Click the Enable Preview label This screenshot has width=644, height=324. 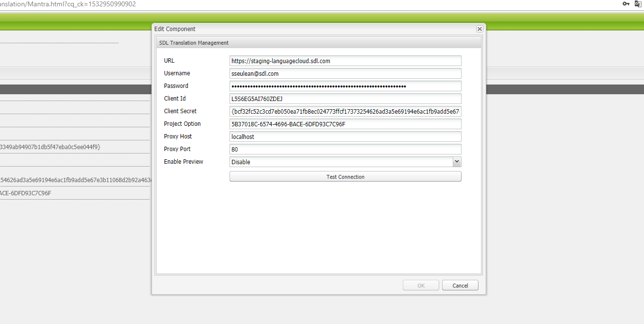pyautogui.click(x=183, y=162)
